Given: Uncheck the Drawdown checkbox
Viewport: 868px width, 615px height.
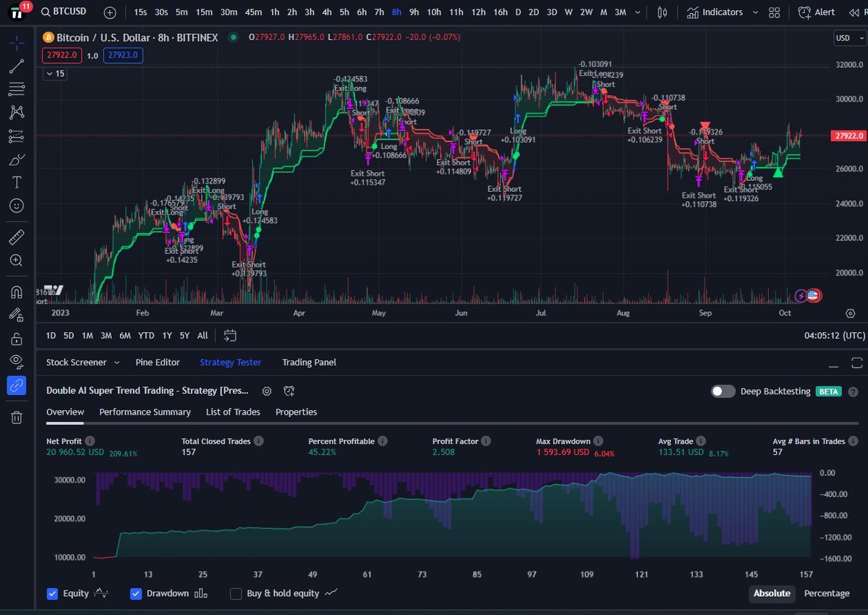Looking at the screenshot, I should pyautogui.click(x=135, y=593).
